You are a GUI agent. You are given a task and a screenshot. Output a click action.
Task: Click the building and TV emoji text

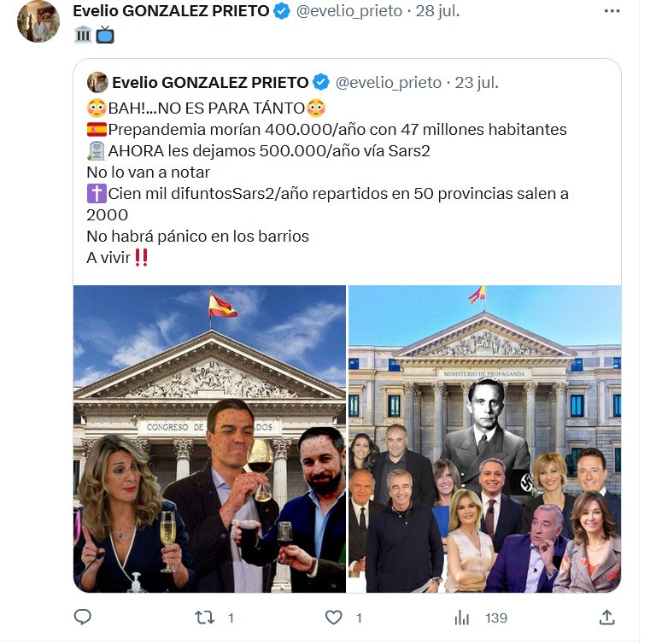point(94,35)
